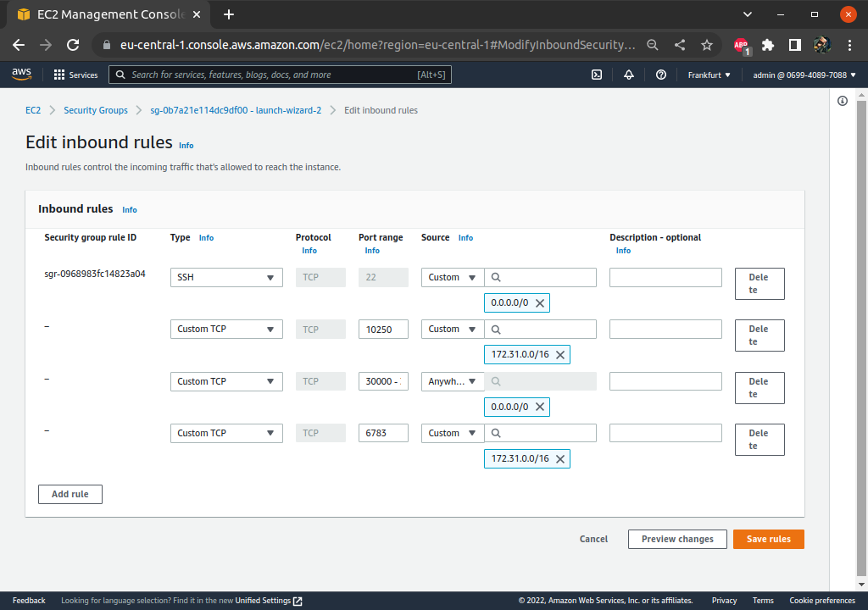The image size is (868, 610).
Task: Open the tab search chevron
Action: click(x=748, y=14)
